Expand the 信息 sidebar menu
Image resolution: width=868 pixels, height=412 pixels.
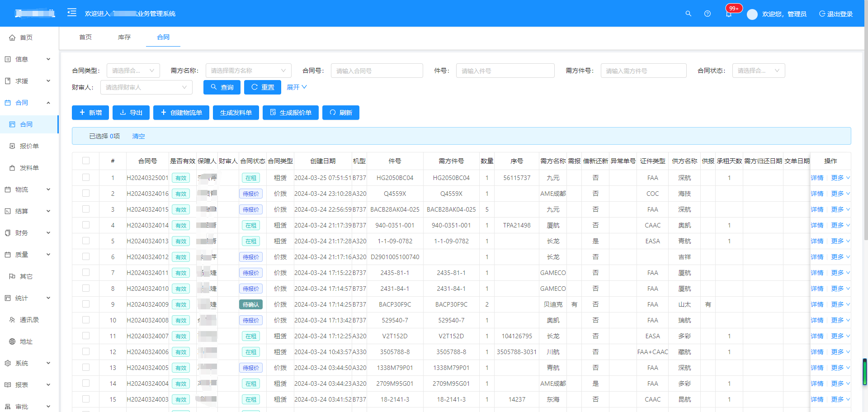tap(29, 59)
